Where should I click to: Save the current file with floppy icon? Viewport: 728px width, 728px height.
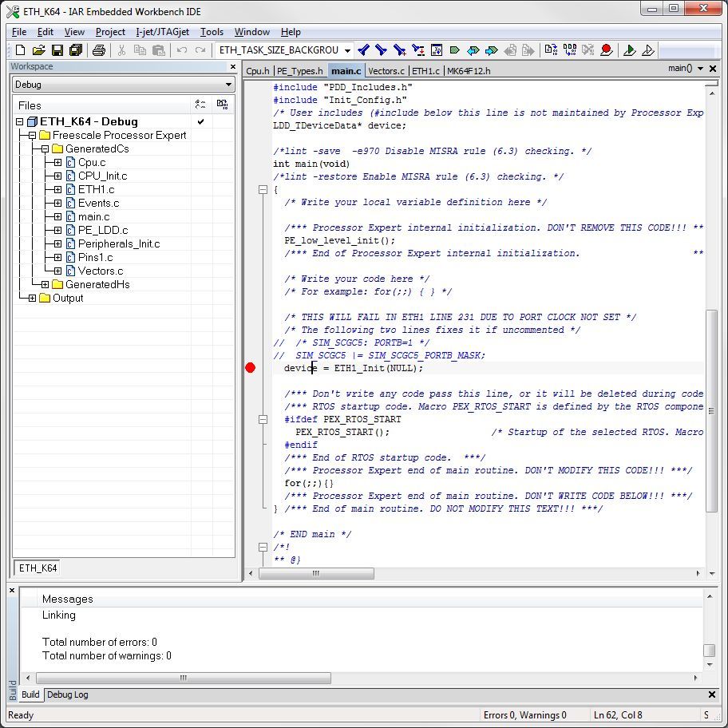[x=57, y=50]
